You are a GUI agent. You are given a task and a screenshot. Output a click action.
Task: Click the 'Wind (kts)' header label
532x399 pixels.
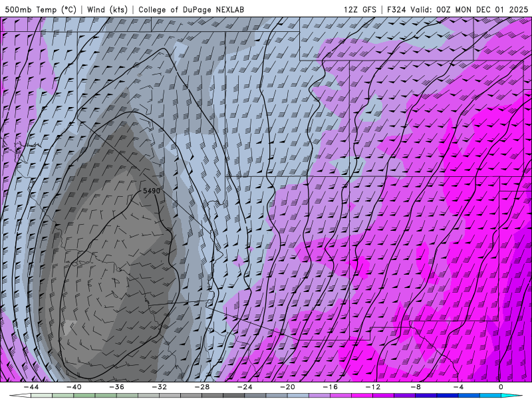click(107, 9)
